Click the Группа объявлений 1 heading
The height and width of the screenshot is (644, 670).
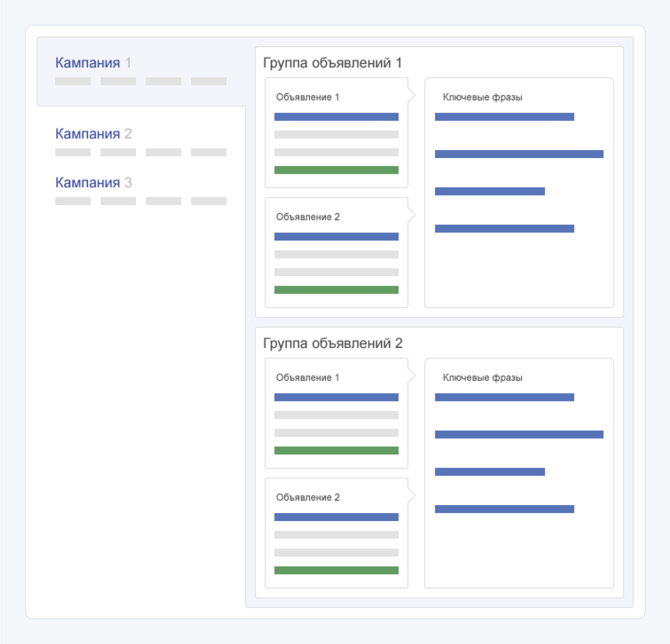point(332,63)
